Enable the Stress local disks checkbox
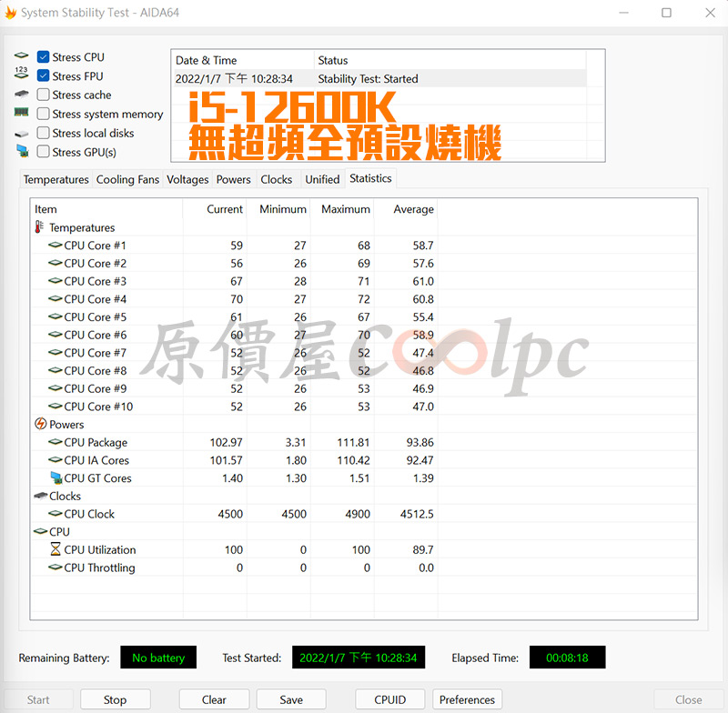The image size is (728, 713). pos(43,133)
